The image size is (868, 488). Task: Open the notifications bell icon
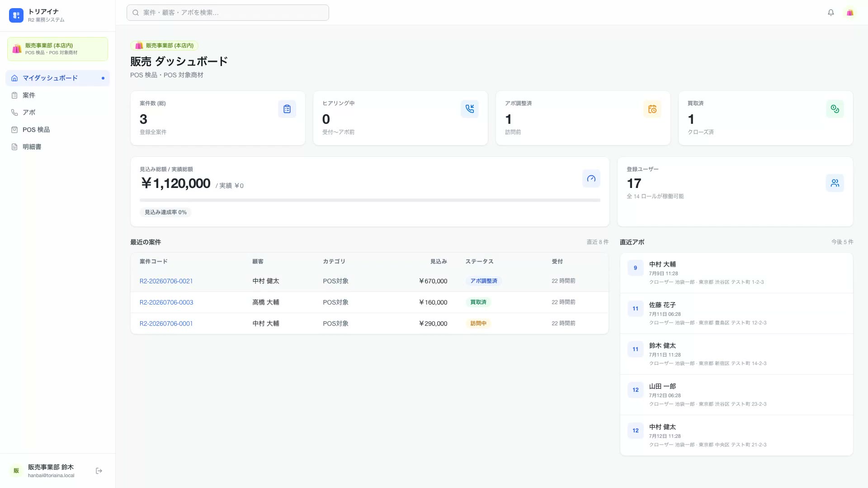coord(831,13)
